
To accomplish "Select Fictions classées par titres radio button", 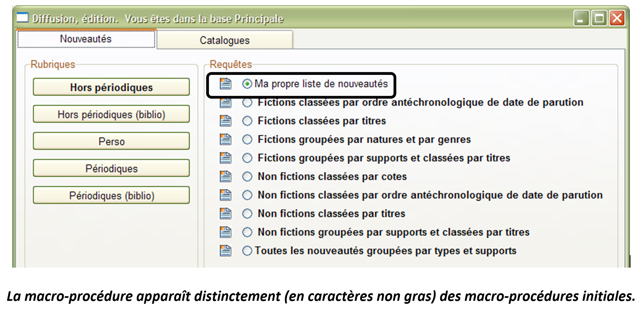I will 247,121.
